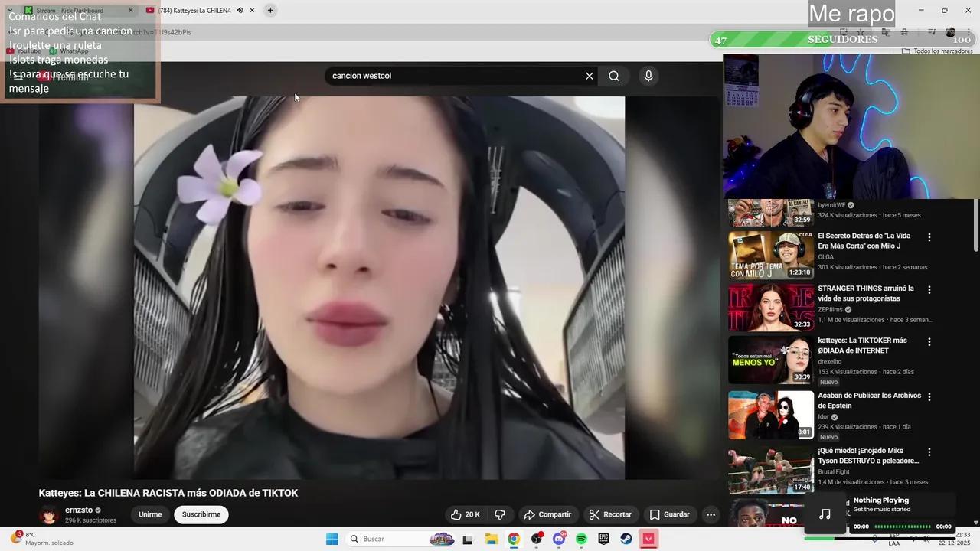Open the Mike Tyson fight thumbnail
This screenshot has height=551, width=980.
tap(770, 470)
